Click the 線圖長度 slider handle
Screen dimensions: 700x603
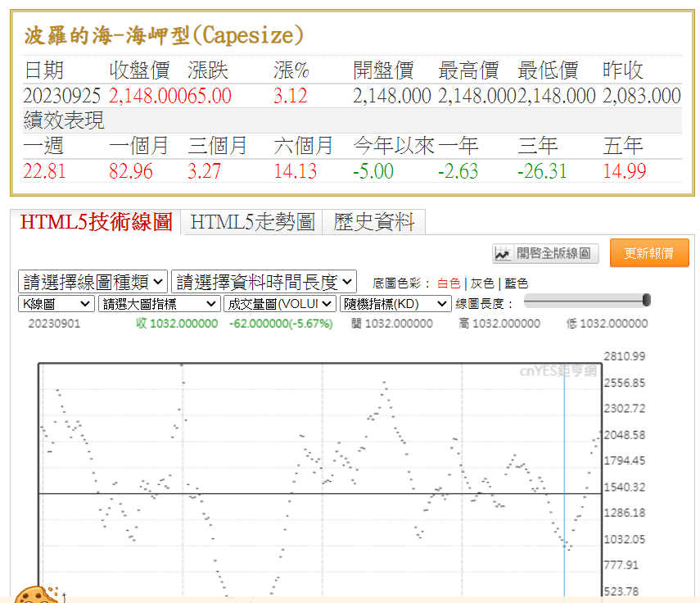647,301
